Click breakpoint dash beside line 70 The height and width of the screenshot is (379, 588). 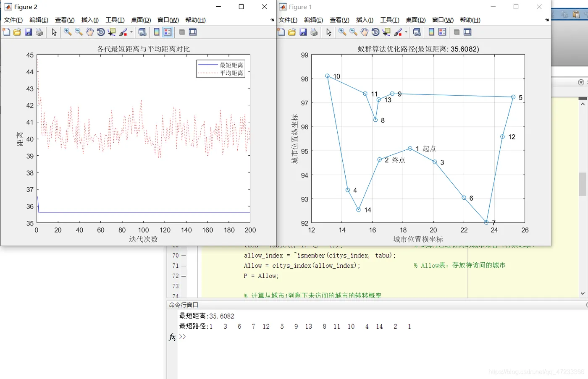184,256
